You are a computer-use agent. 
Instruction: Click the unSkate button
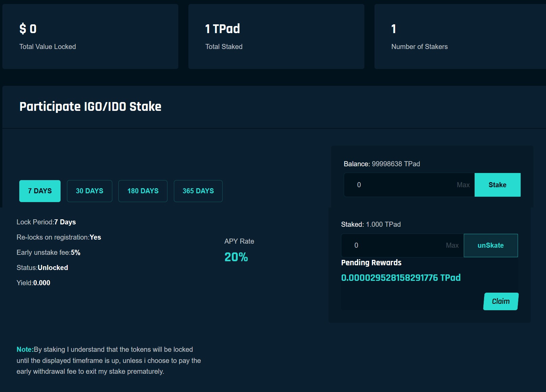pos(491,245)
